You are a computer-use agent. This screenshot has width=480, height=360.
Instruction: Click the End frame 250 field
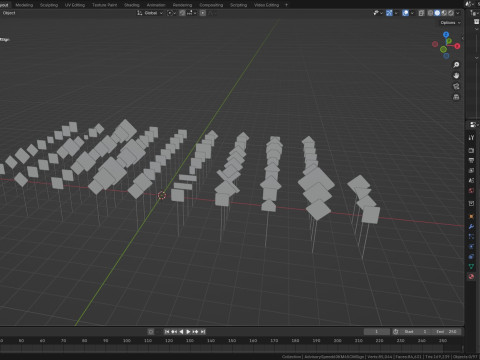tap(446, 332)
